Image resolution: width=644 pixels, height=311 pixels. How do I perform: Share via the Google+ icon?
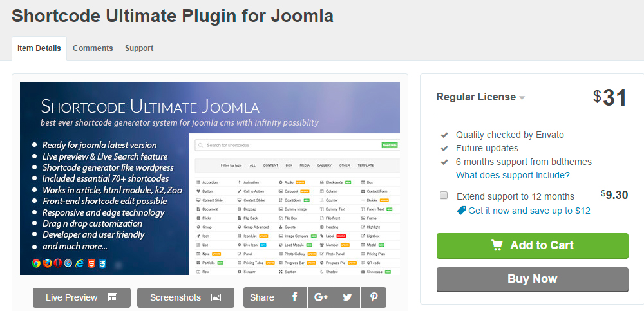coord(321,297)
